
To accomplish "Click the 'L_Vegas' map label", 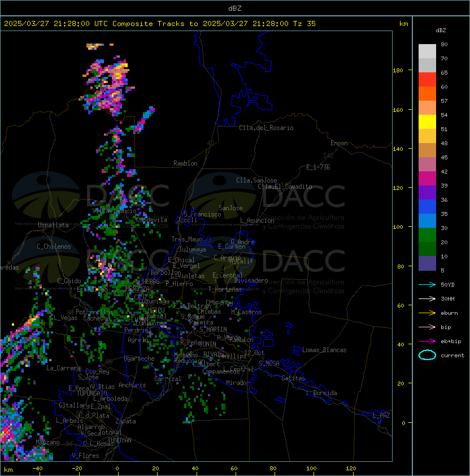I will pyautogui.click(x=66, y=318).
